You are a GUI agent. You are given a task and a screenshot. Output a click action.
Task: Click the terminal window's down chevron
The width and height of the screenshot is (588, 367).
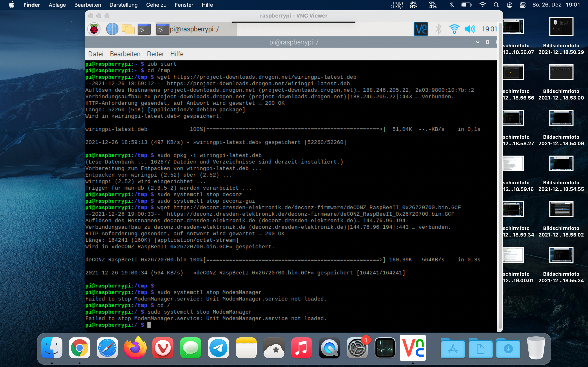[478, 42]
